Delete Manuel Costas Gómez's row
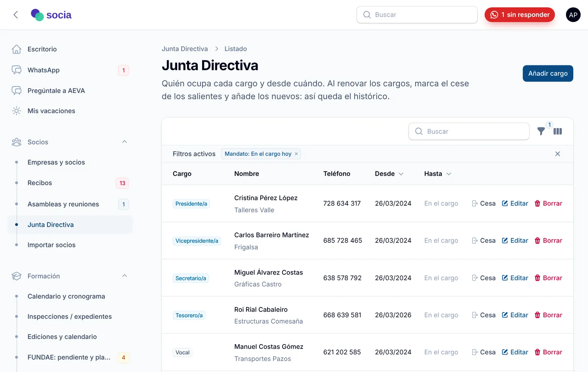588x372 pixels. (x=548, y=352)
